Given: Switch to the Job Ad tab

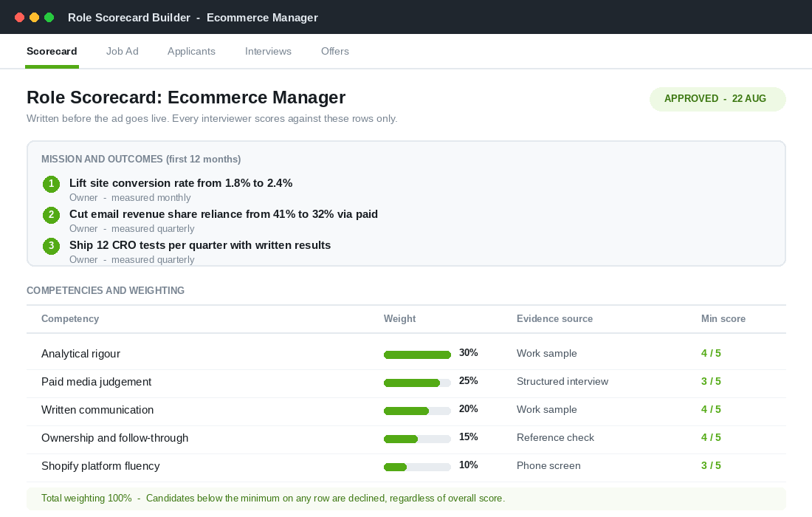Looking at the screenshot, I should pyautogui.click(x=123, y=51).
